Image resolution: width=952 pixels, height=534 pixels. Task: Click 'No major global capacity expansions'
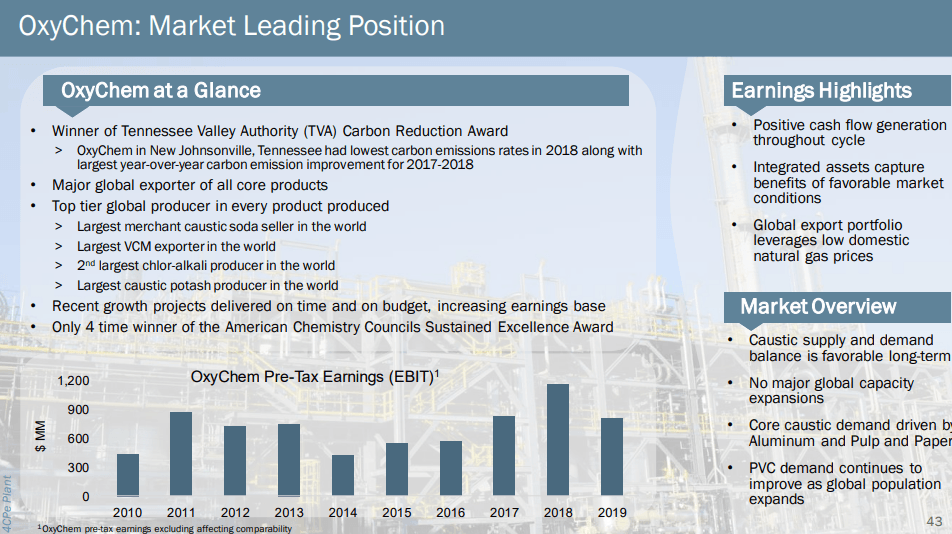[831, 391]
